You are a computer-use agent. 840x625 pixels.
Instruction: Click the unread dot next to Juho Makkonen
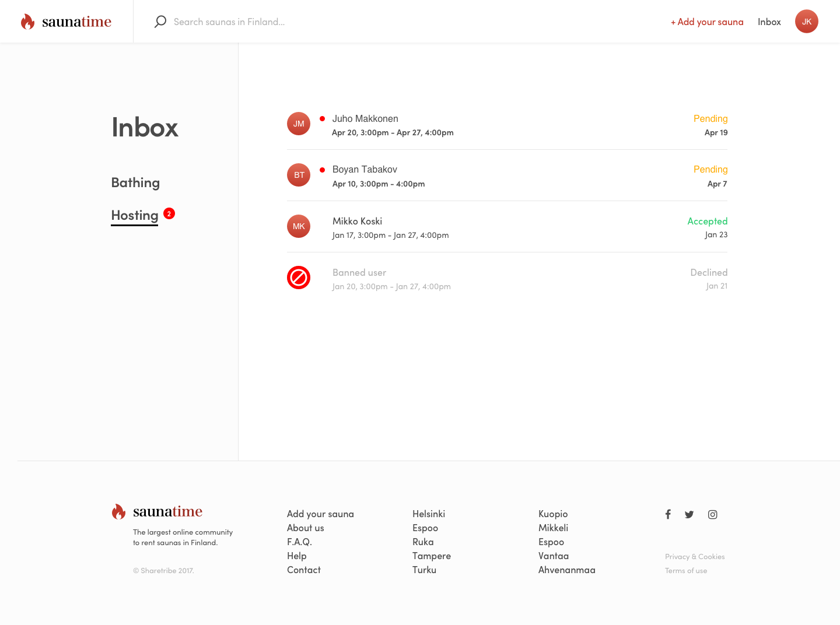tap(323, 118)
